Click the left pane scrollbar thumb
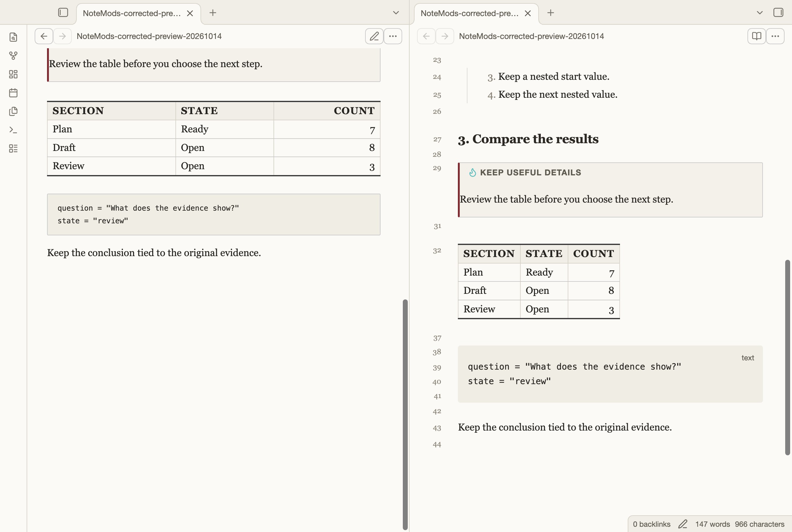 405,414
